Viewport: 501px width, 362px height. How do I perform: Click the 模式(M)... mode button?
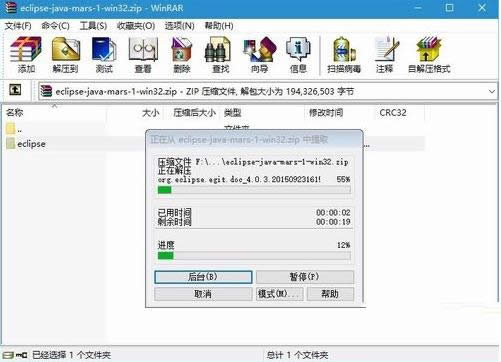[279, 294]
